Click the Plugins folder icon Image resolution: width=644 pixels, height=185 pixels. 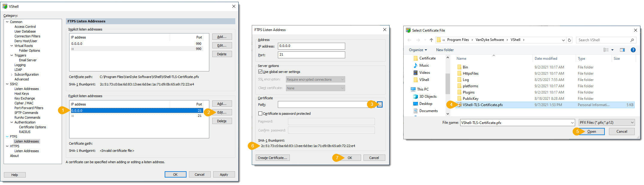459,92
